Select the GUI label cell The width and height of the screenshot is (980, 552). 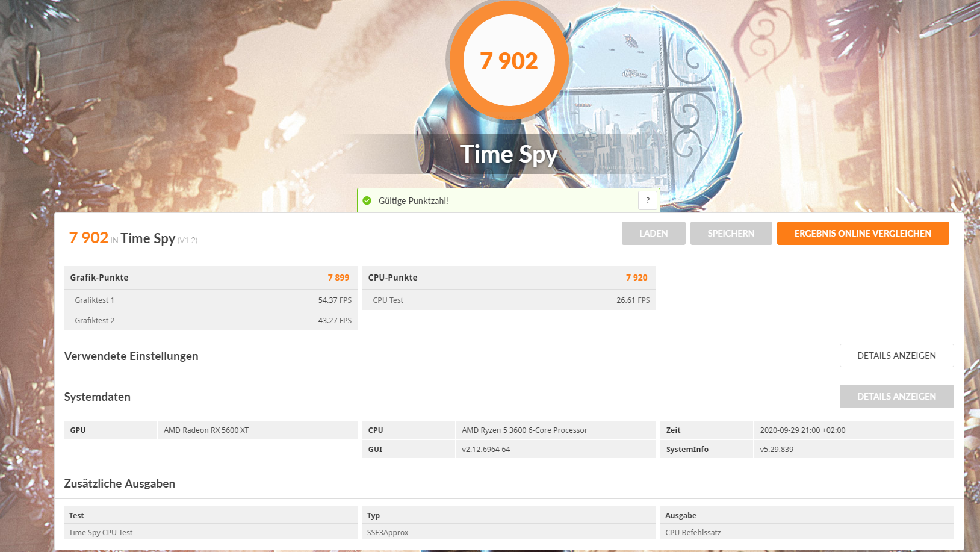click(x=409, y=449)
